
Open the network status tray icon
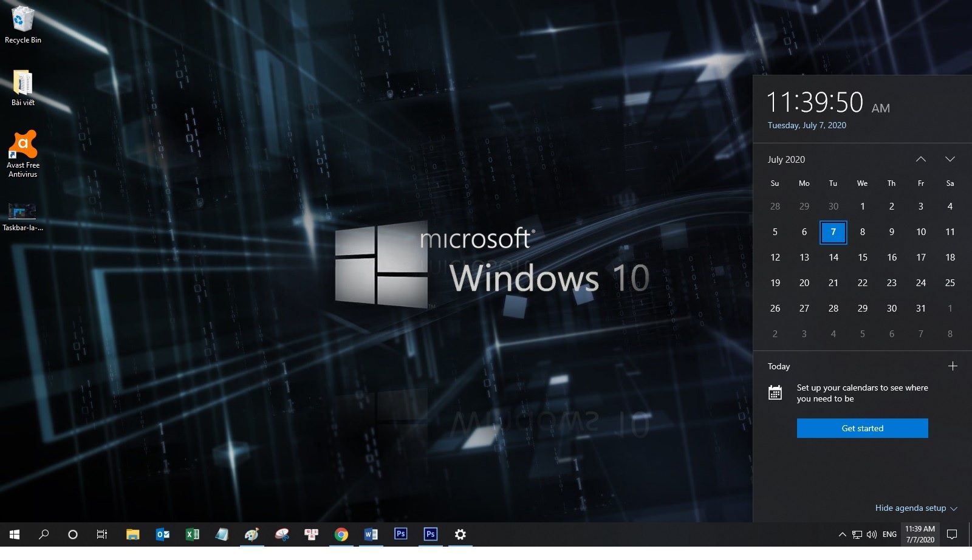857,534
